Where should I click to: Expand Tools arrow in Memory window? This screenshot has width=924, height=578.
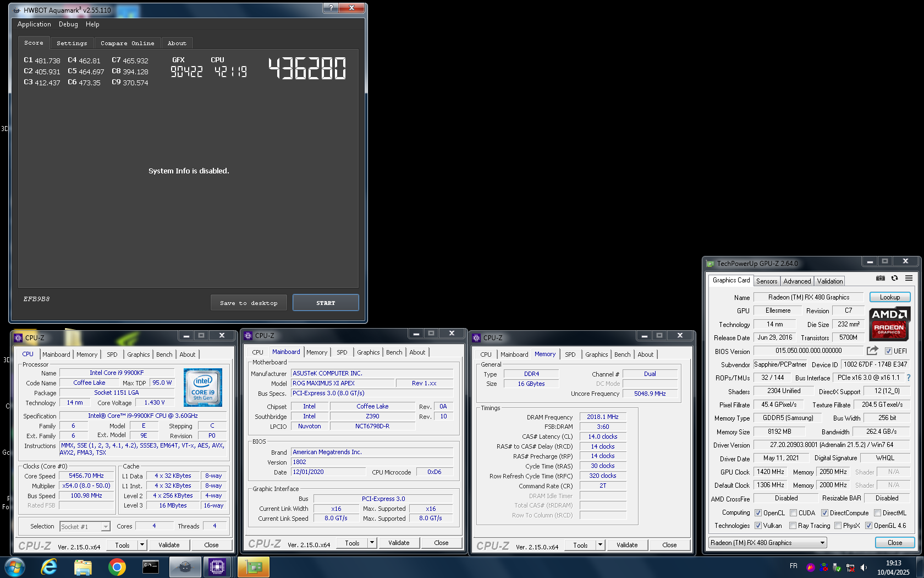[600, 545]
